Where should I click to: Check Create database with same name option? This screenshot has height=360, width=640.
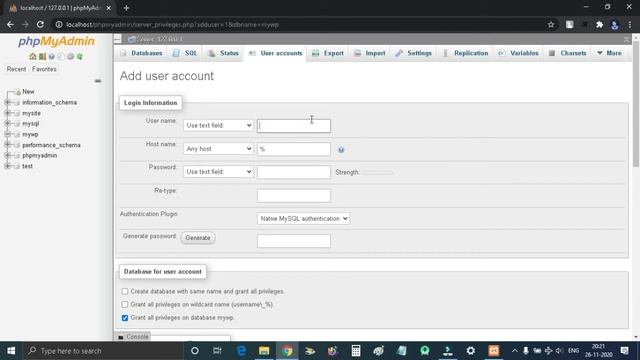point(125,291)
